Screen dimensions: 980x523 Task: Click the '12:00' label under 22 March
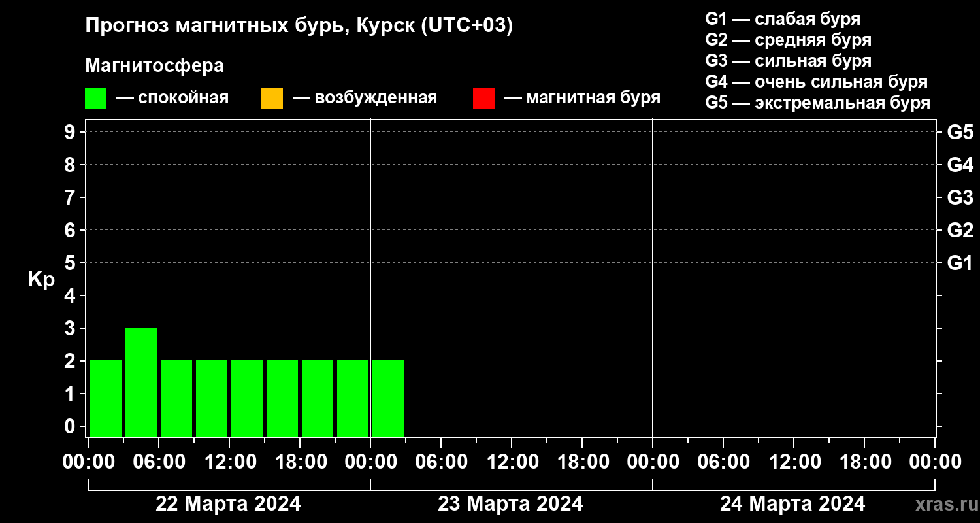[229, 462]
